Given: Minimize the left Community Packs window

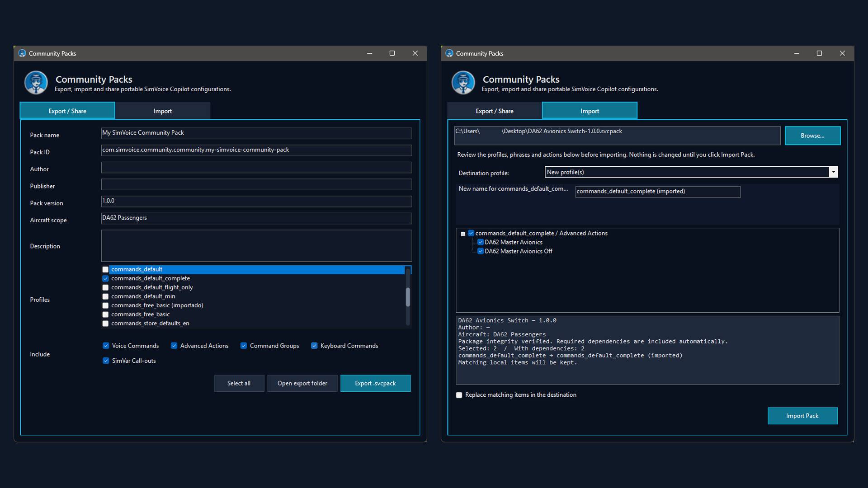Looking at the screenshot, I should point(370,53).
